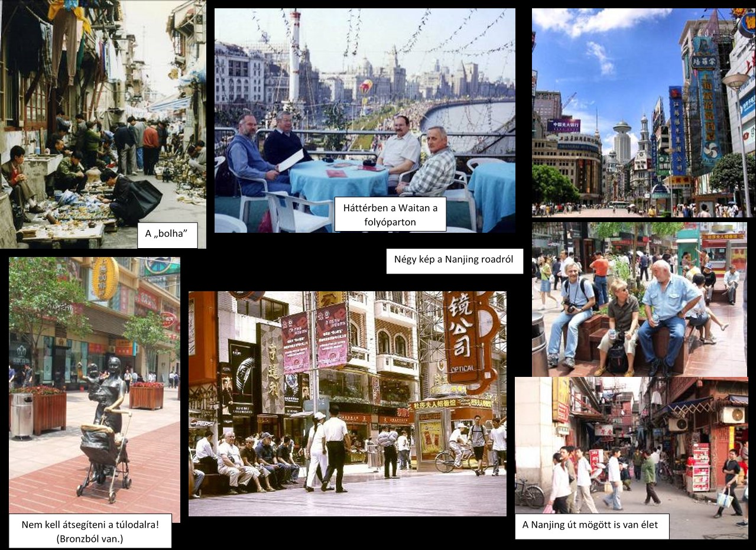Open the photo of four men at table

pos(365,121)
